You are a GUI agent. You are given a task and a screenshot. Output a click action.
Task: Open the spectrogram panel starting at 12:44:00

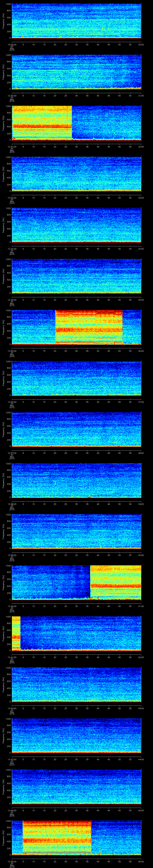(77, 787)
